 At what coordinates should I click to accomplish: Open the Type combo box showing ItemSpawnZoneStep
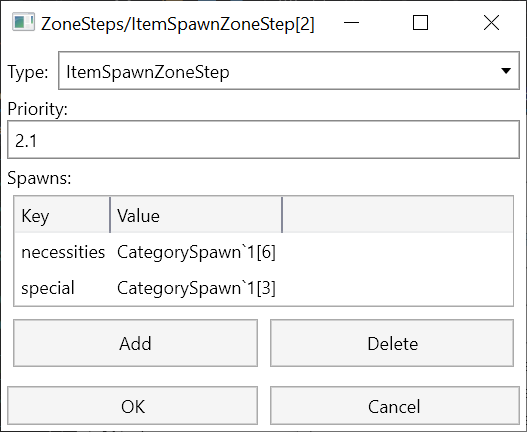click(289, 71)
